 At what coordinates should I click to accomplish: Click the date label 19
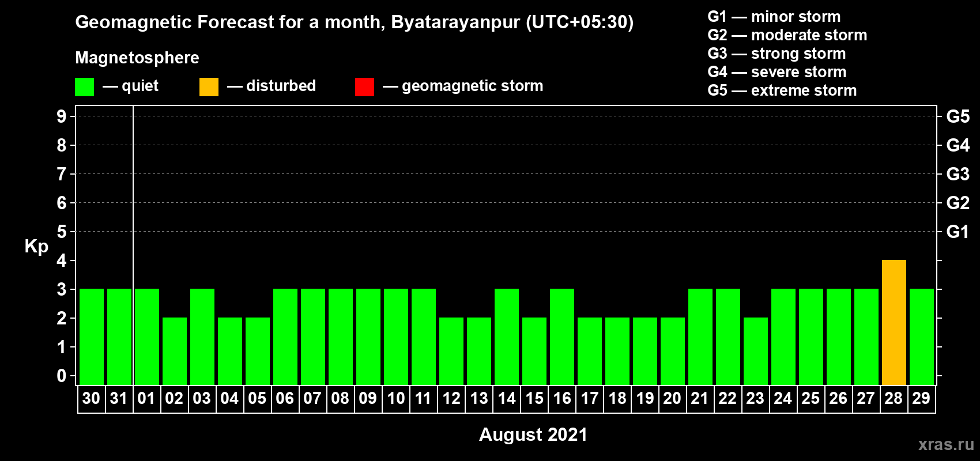click(645, 399)
